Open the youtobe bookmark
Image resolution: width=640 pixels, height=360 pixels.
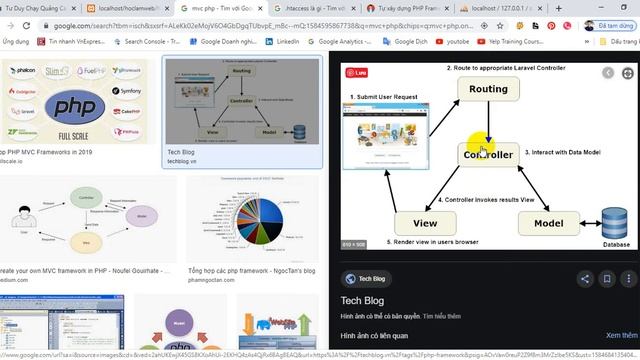point(453,42)
